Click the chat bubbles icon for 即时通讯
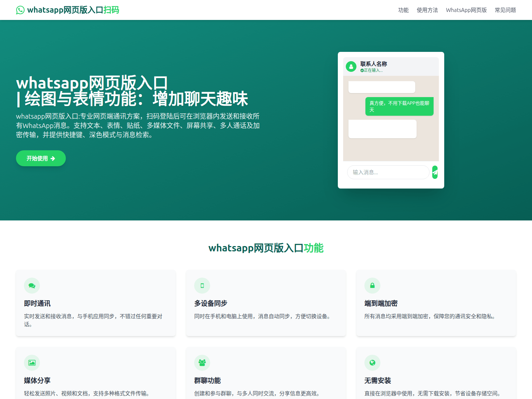Viewport: 532px width, 399px height. coord(32,286)
